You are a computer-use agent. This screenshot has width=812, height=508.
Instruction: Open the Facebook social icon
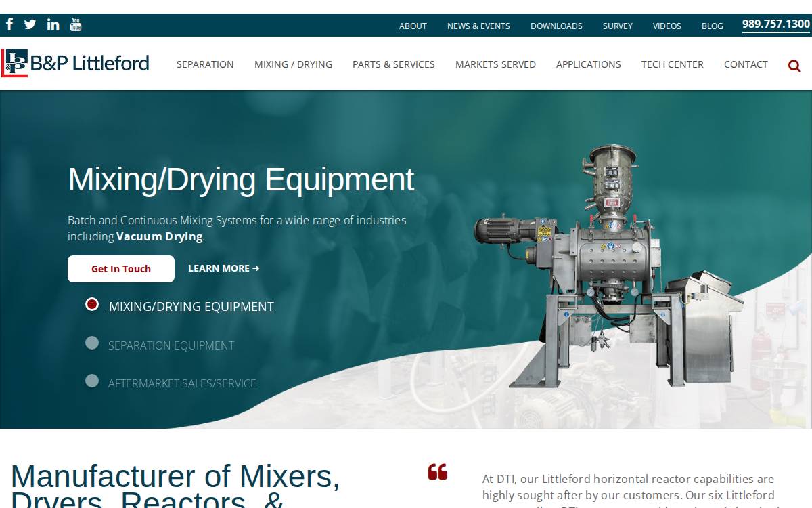9,24
